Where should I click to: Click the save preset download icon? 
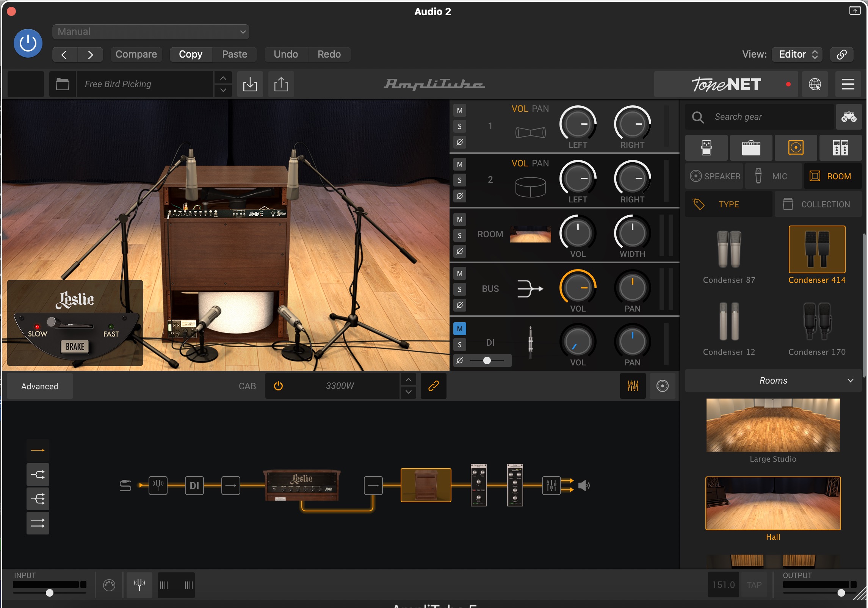[x=250, y=84]
